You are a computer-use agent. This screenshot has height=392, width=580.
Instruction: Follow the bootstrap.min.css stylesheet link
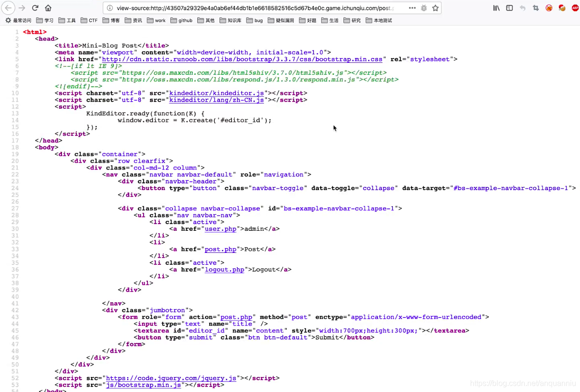[242, 59]
